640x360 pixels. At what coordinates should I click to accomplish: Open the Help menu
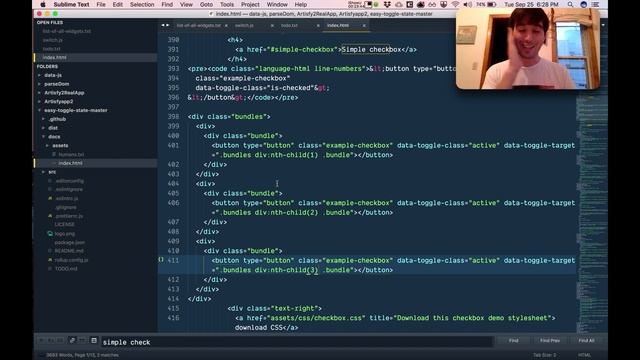click(301, 4)
